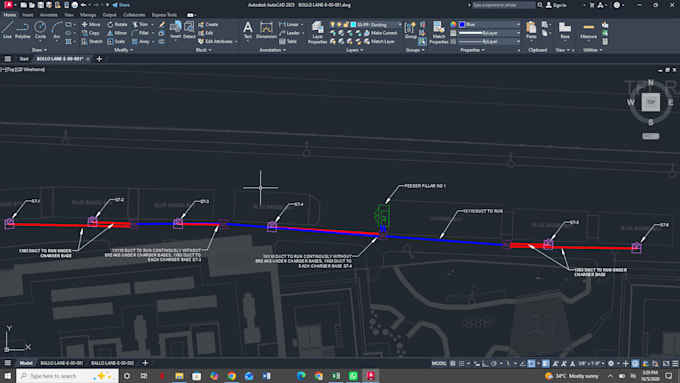Click the Measure tool
Image resolution: width=680 pixels, height=383 pixels.
tap(588, 30)
